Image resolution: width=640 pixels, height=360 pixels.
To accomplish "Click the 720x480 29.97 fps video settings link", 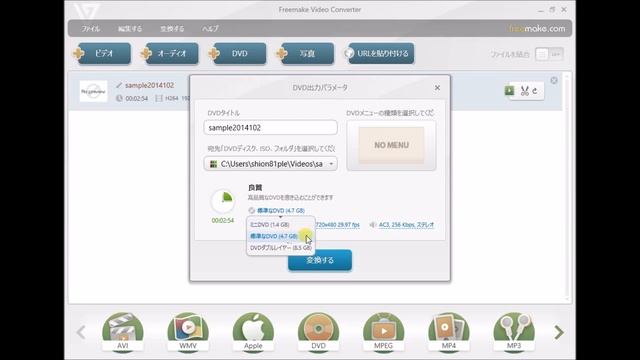I will 338,225.
